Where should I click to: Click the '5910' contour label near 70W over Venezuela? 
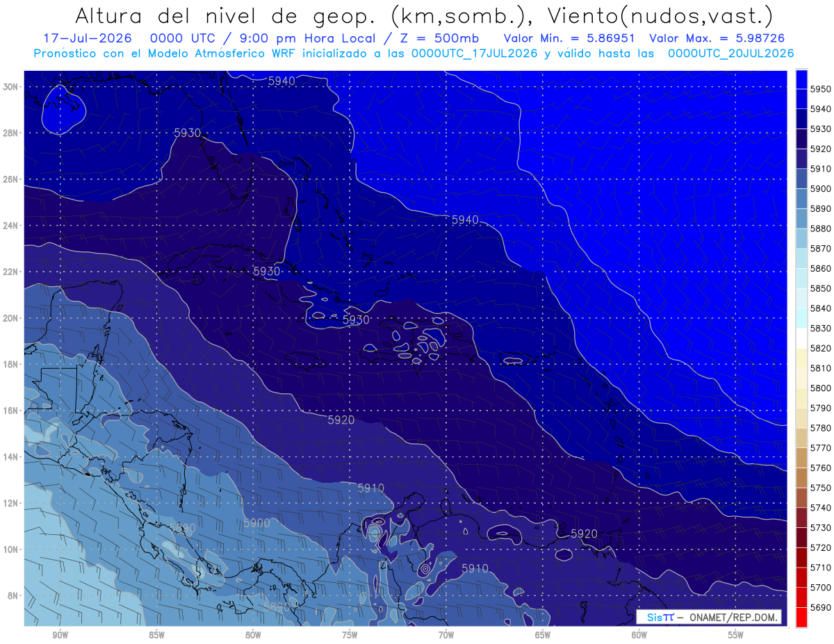(x=475, y=568)
